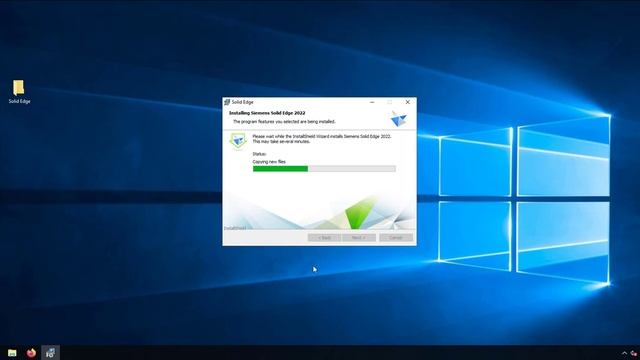Click "Installing Siemens Solid Edge 2022" heading
This screenshot has width=640, height=360.
click(267, 113)
